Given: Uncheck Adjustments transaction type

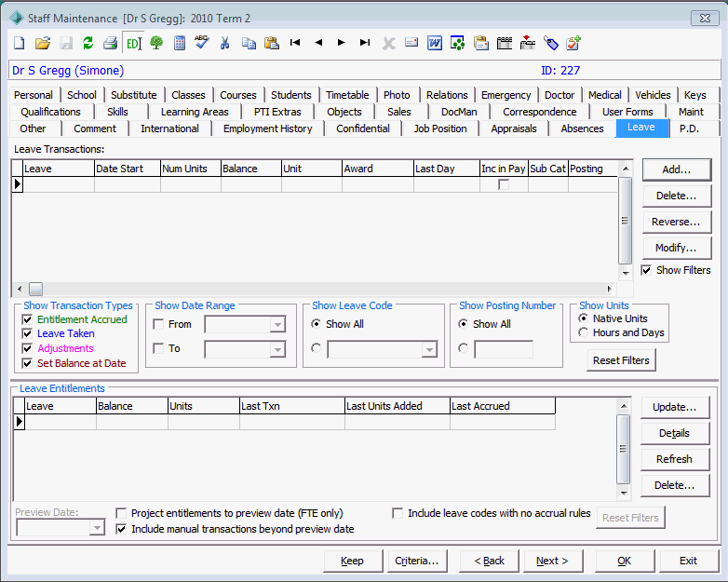Looking at the screenshot, I should pyautogui.click(x=27, y=348).
